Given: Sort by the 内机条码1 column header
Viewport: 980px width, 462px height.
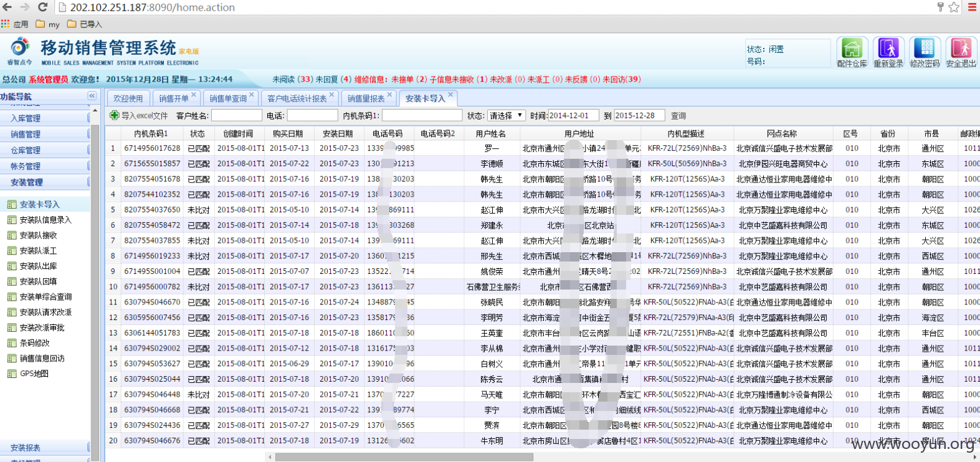Looking at the screenshot, I should (x=151, y=134).
